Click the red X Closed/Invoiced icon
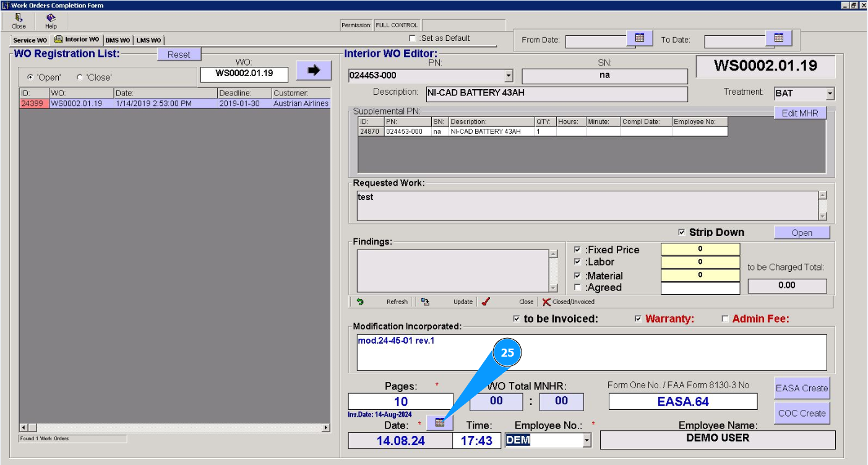This screenshot has height=465, width=868. click(546, 302)
